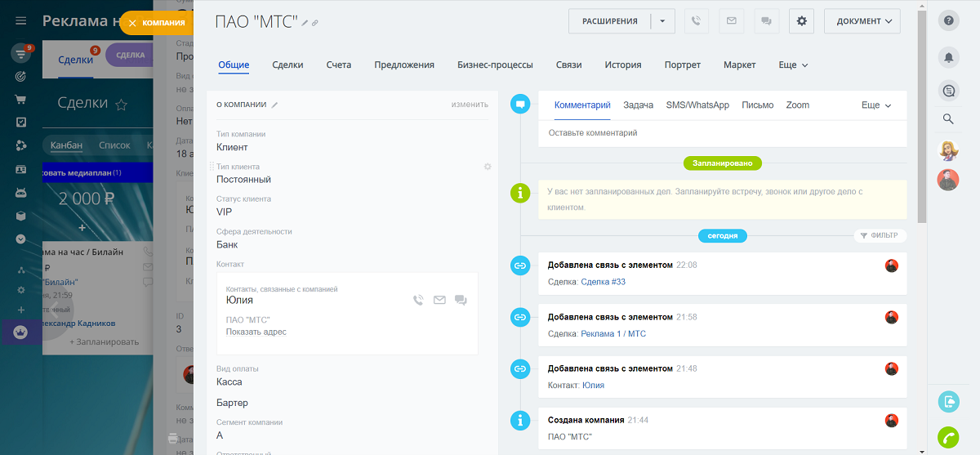Click the РАСШИРЕНИЯ button
The image size is (980, 455).
[x=609, y=21]
